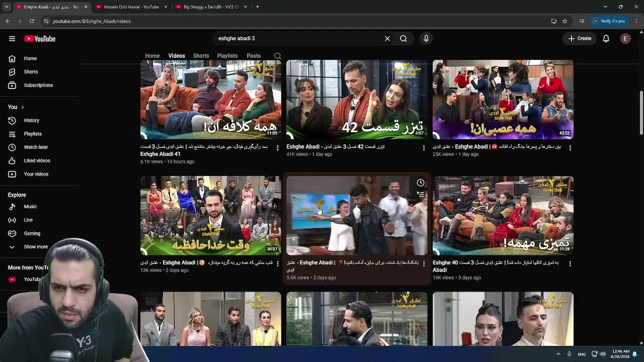Switch to the channel Shorts tab
This screenshot has height=362, width=644.
(x=201, y=56)
